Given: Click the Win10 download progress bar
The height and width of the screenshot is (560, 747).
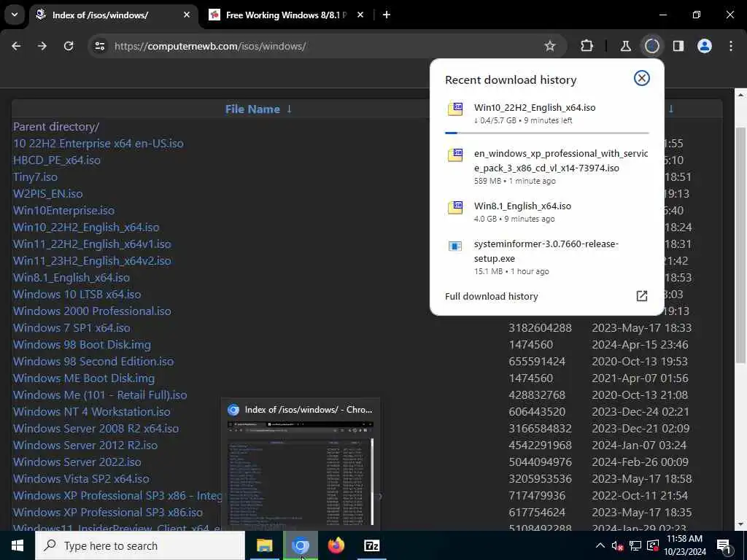Looking at the screenshot, I should [x=547, y=133].
